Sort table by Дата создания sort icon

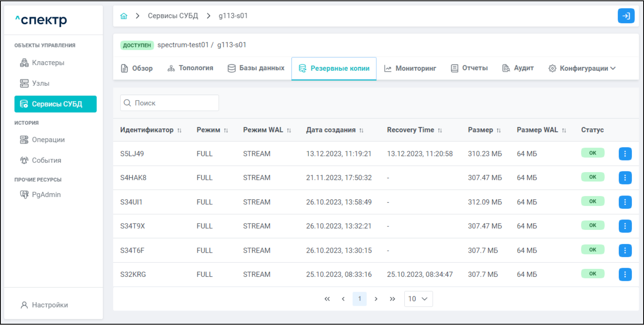click(361, 130)
